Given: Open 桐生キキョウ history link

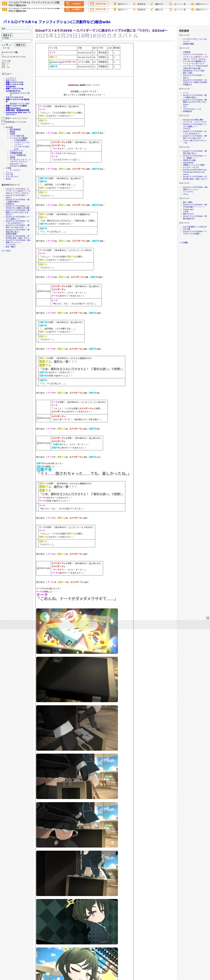Looking at the screenshot, I should 188,214.
